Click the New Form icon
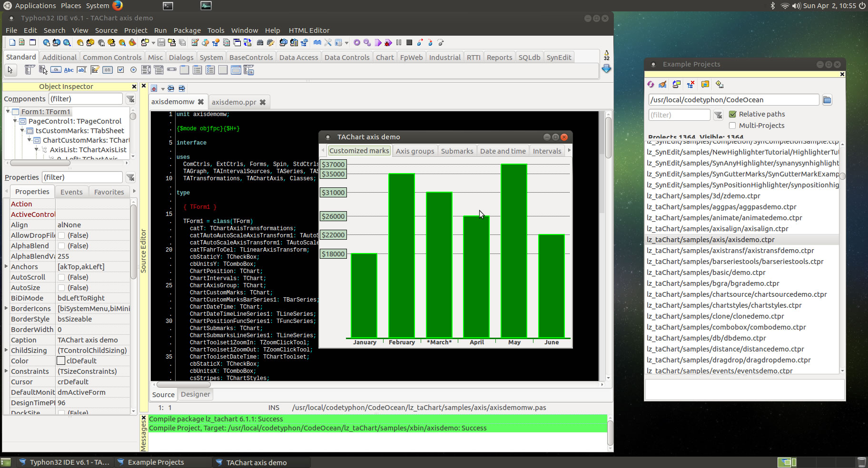This screenshot has width=868, height=468. (x=32, y=42)
